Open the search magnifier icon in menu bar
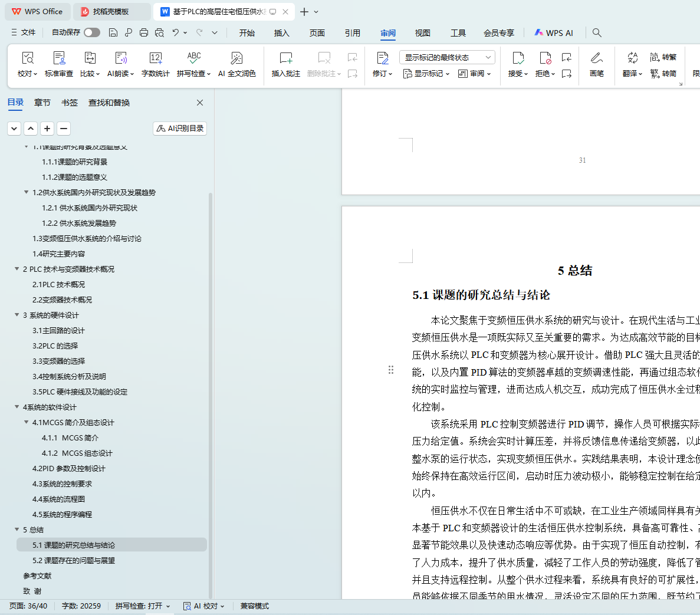Screen dimensions: 700x615 pyautogui.click(x=597, y=32)
